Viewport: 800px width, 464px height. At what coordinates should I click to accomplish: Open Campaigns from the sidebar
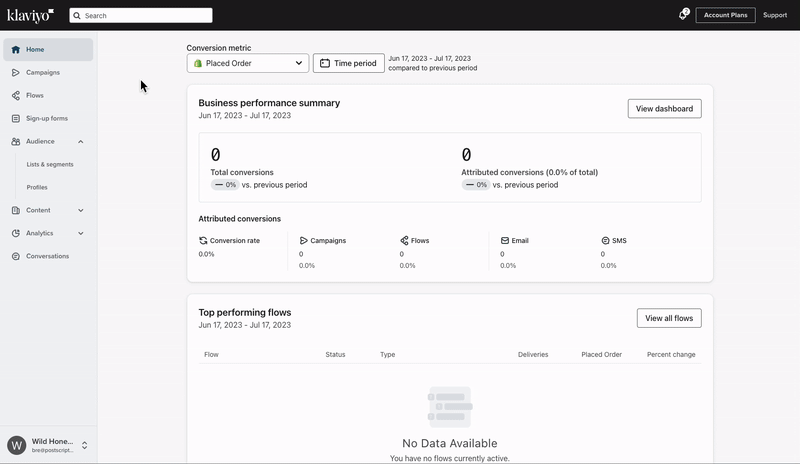point(48,72)
